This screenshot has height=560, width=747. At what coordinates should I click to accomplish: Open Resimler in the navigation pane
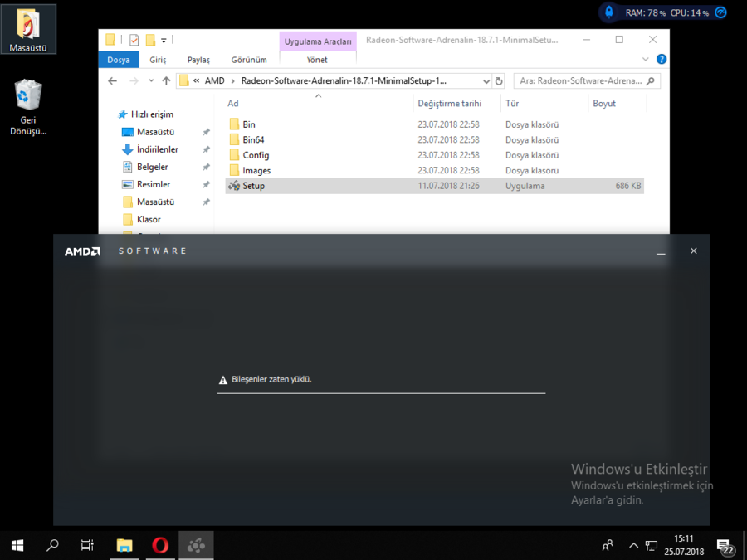(x=147, y=184)
